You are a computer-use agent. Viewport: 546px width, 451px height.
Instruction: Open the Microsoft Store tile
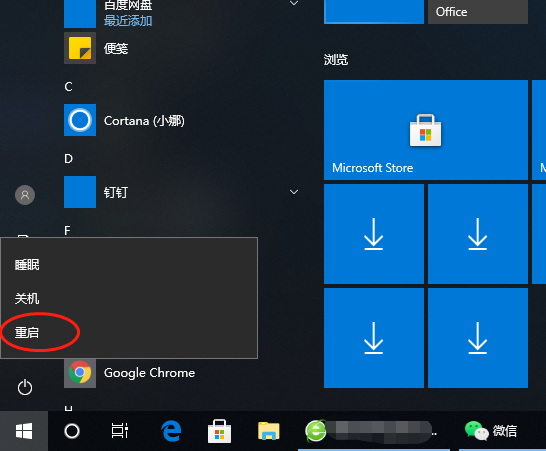pos(426,130)
